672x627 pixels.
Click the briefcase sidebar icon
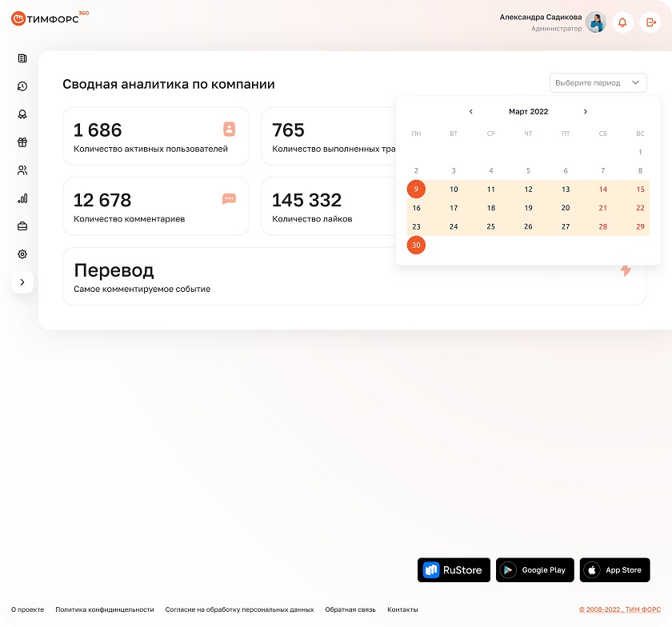22,226
